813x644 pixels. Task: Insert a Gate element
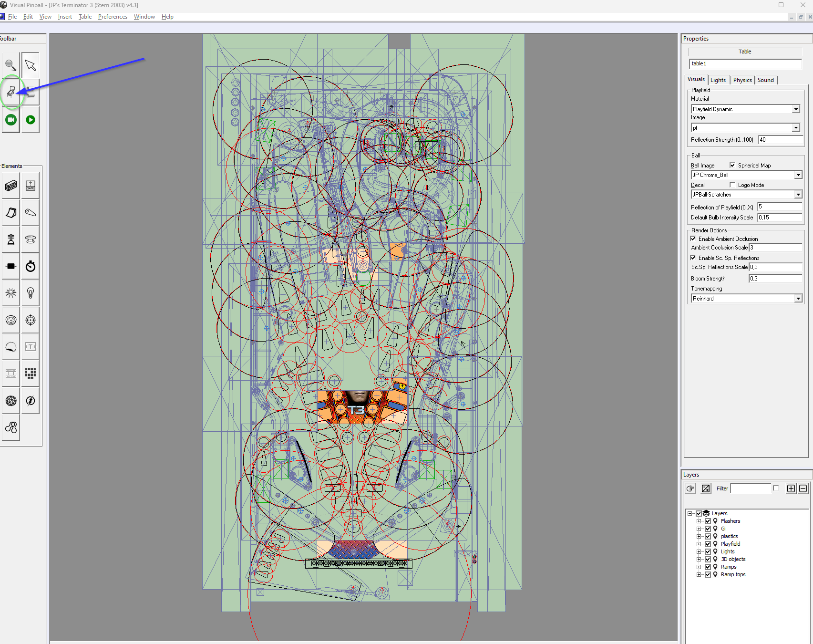[x=31, y=186]
